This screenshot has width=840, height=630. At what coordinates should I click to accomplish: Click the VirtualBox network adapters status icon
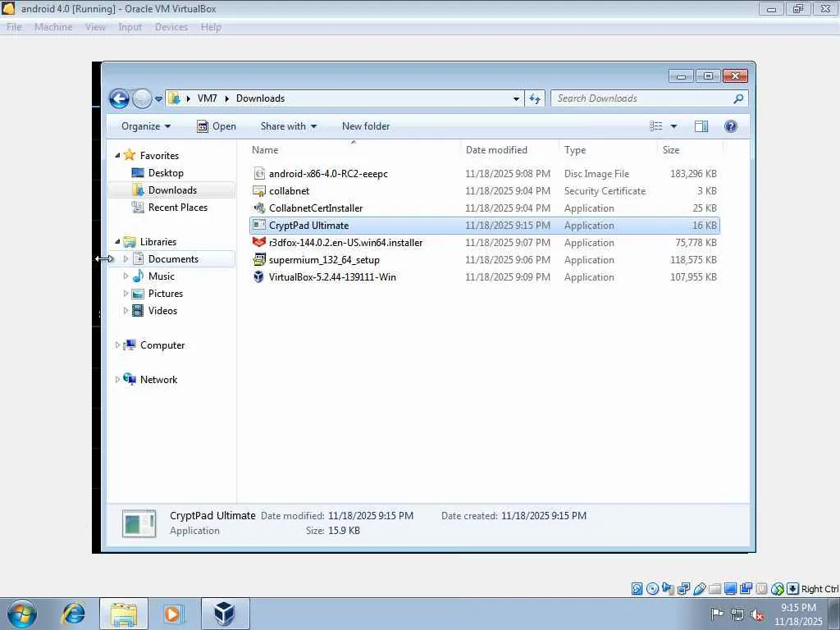(683, 589)
